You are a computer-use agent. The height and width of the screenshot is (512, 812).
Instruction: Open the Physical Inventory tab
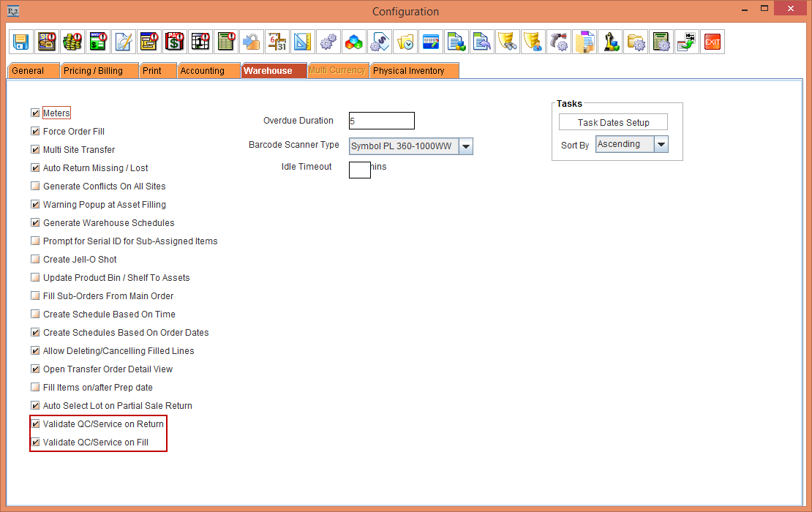tap(410, 71)
